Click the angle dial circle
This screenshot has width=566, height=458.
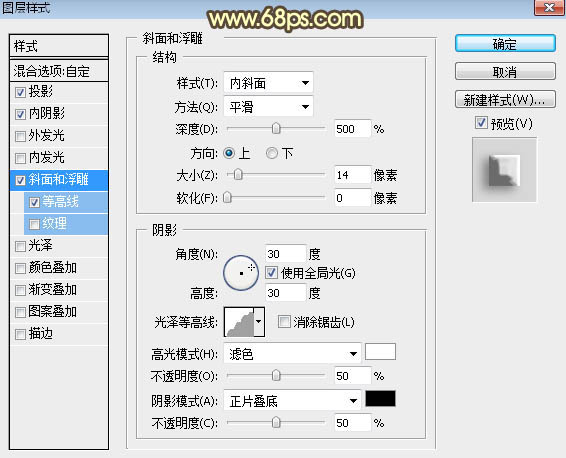click(241, 273)
